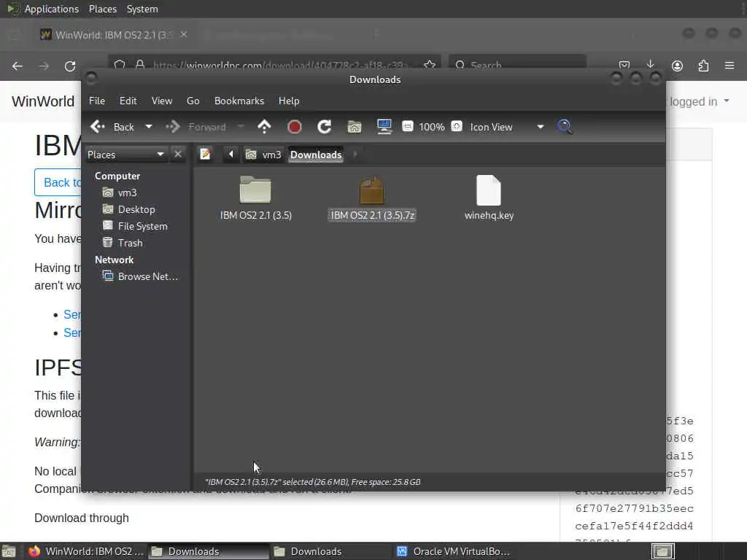Reset zoom via the 100% label

coord(432,127)
